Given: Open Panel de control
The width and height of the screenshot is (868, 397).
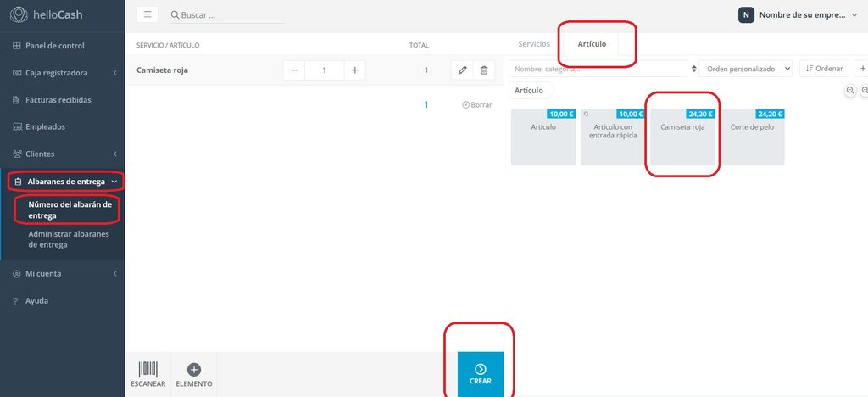Looking at the screenshot, I should coord(62,46).
